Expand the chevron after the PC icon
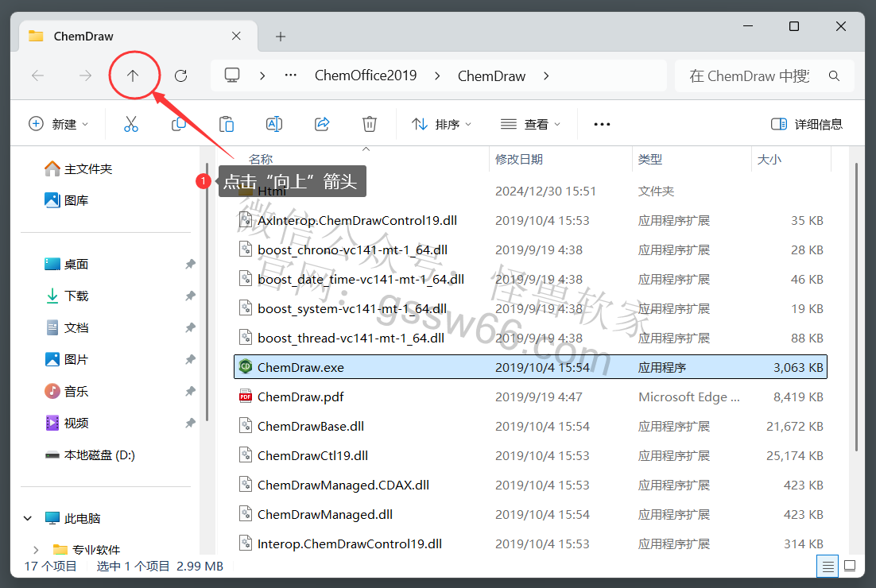 pyautogui.click(x=262, y=76)
